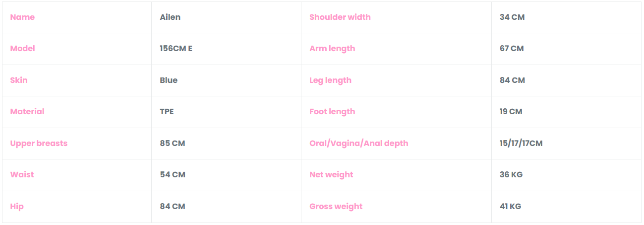Click the "Waist" label
Screen dimensions: 644x225
point(22,175)
